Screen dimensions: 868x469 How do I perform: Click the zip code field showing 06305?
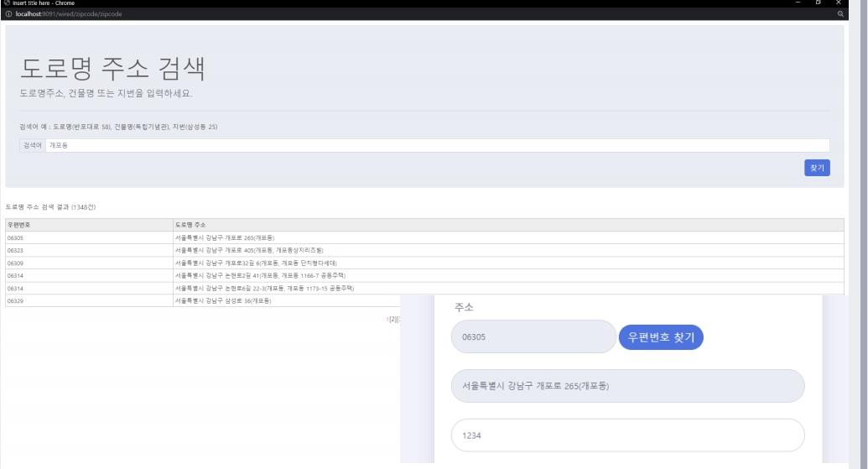(x=533, y=336)
